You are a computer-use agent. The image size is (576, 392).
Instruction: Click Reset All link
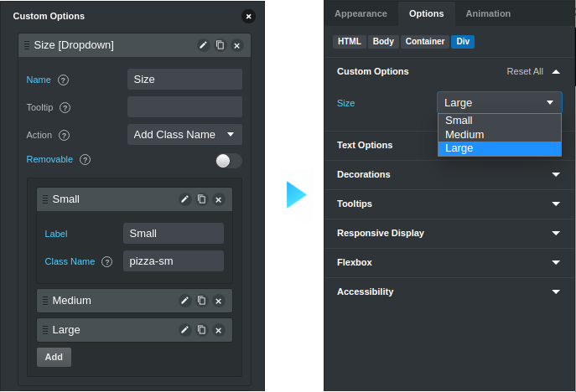[525, 71]
